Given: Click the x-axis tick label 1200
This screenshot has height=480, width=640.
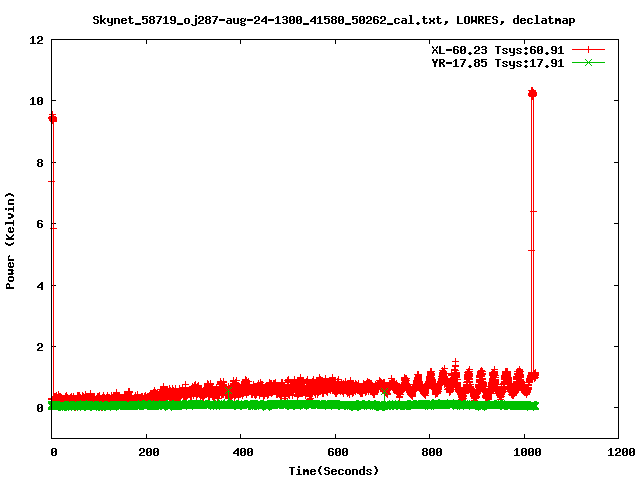Looking at the screenshot, I should (621, 452).
